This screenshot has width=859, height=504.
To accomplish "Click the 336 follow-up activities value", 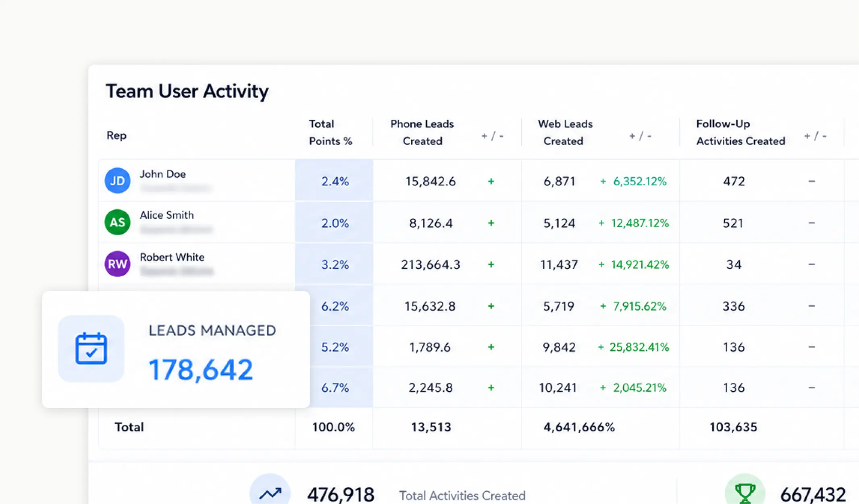I will click(733, 306).
